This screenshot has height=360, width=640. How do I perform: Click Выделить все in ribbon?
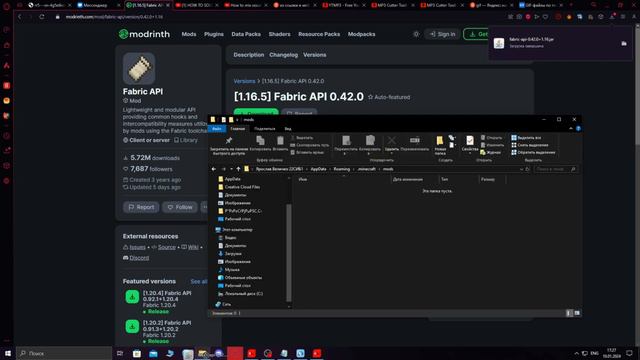tap(526, 138)
